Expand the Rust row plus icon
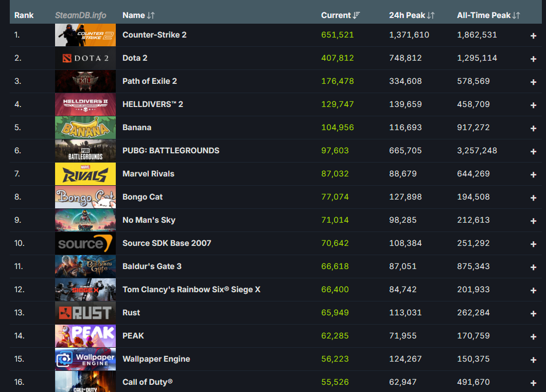 pos(533,314)
